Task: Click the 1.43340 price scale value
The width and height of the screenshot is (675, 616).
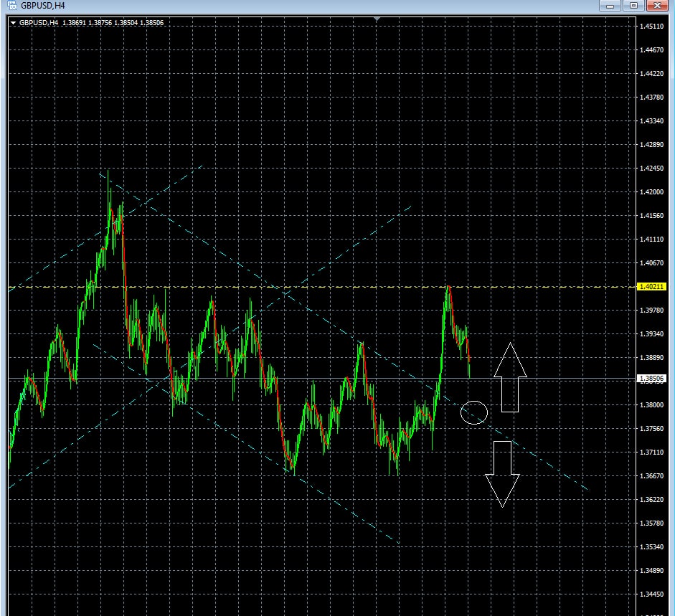Action: coord(651,121)
